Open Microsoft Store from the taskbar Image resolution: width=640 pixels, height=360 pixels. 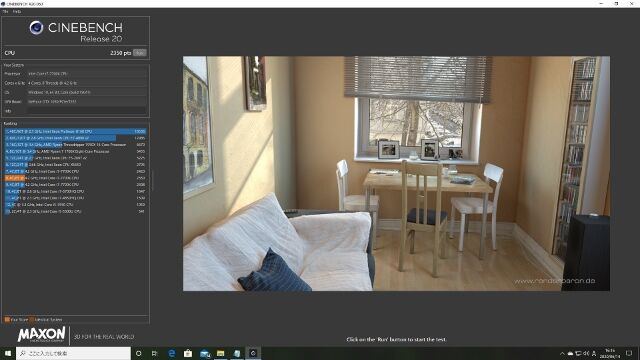click(188, 353)
